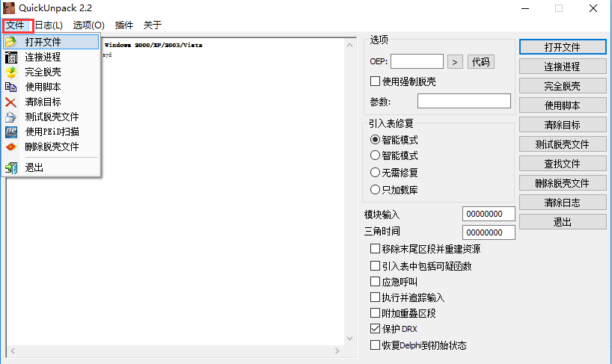Click log pane scroll-left arrow
The width and height of the screenshot is (612, 364).
pos(13,351)
